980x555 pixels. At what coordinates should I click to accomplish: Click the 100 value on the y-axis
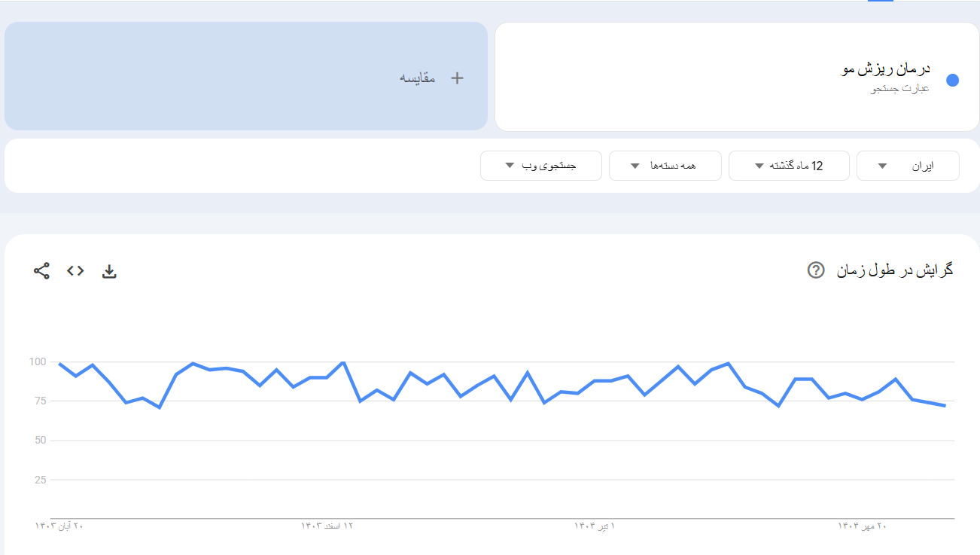point(38,362)
